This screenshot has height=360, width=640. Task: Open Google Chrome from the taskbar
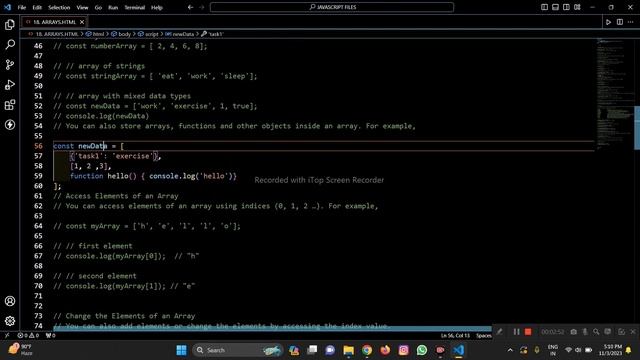tap(367, 350)
